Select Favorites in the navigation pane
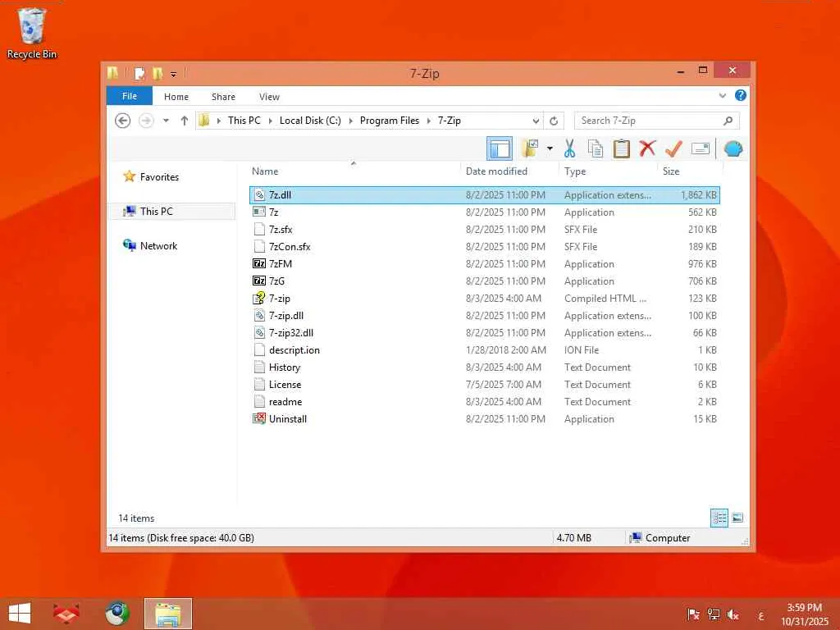Image resolution: width=840 pixels, height=630 pixels. pos(159,177)
